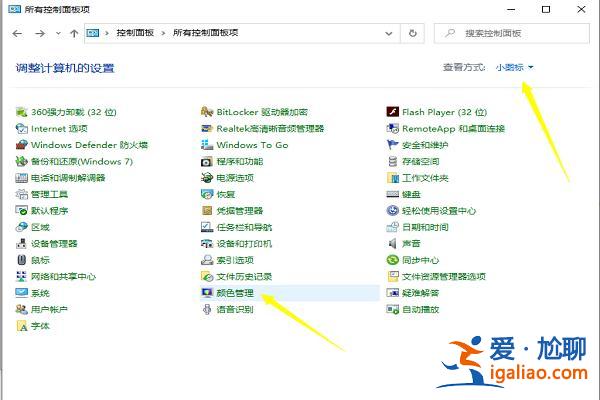This screenshot has height=400, width=600.
Task: Open RemoteApp 和桌面连接 icon
Action: [x=393, y=129]
